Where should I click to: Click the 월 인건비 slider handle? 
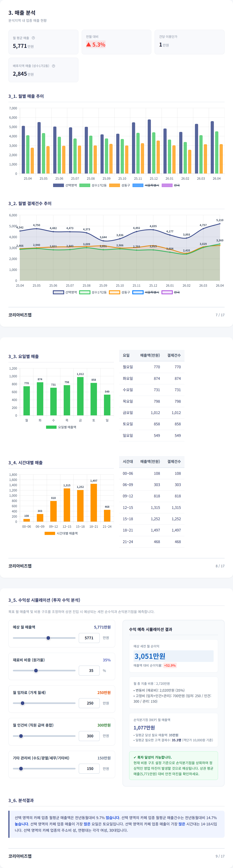[x=21, y=736]
